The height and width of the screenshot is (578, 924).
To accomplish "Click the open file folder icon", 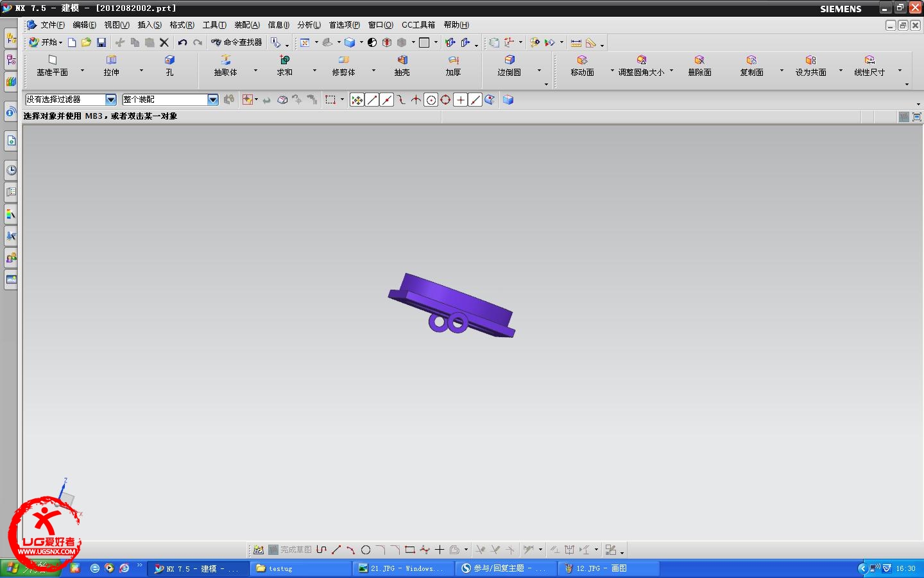I will (x=86, y=42).
